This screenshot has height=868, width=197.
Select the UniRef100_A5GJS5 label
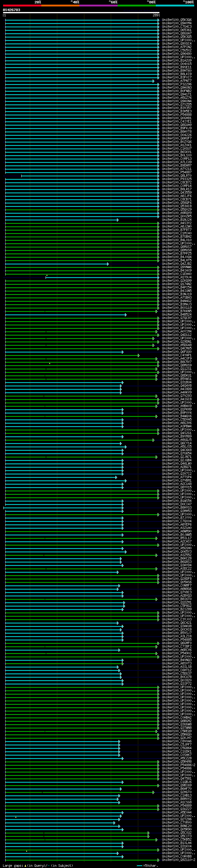pos(177,446)
